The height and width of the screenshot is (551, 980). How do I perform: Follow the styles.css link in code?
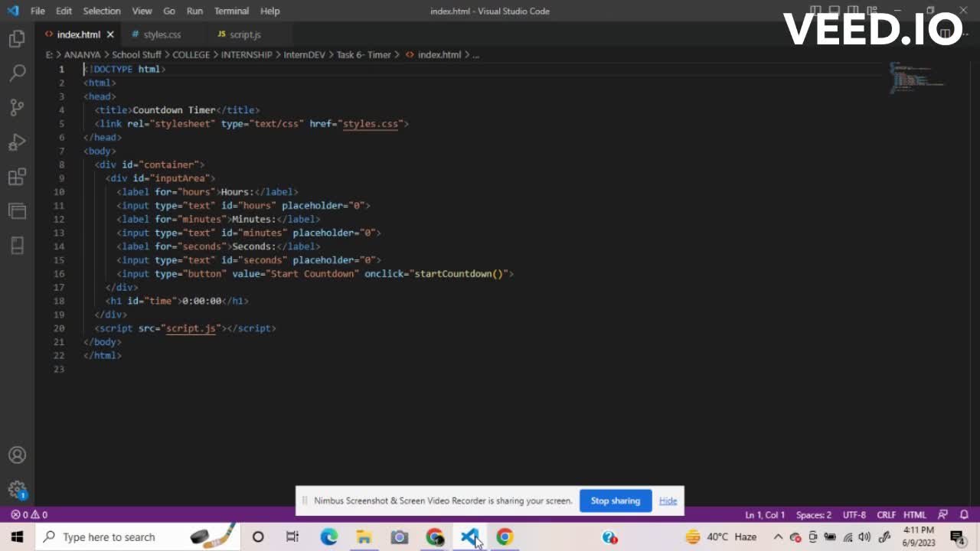[x=371, y=123]
